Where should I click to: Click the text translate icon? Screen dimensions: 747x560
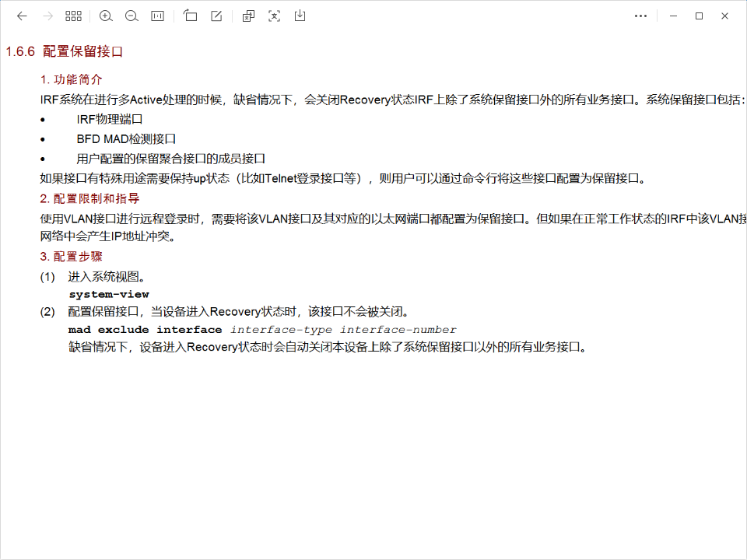tap(248, 16)
